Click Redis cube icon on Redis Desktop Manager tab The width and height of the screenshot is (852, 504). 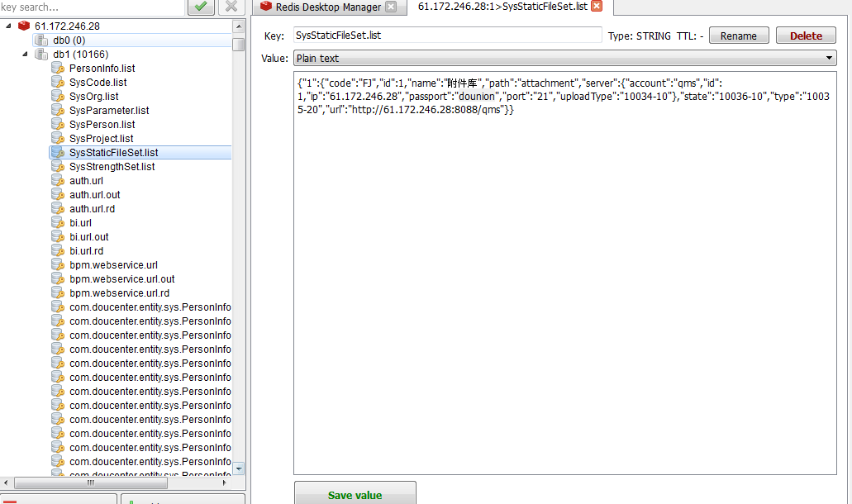(266, 7)
